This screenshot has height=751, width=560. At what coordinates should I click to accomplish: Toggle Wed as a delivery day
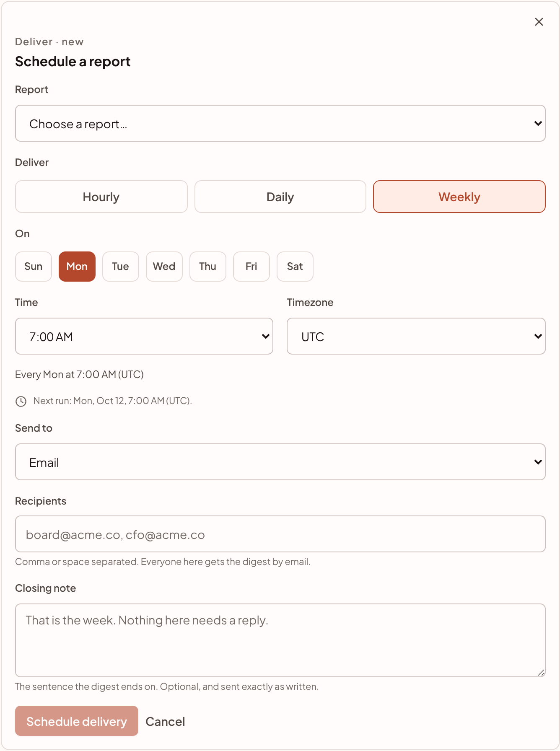coord(164,267)
